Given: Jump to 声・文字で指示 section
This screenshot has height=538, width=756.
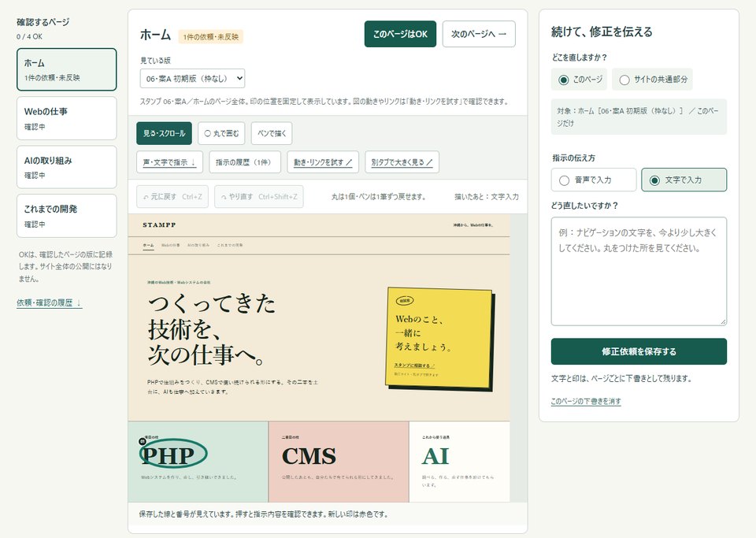Looking at the screenshot, I should [x=170, y=162].
